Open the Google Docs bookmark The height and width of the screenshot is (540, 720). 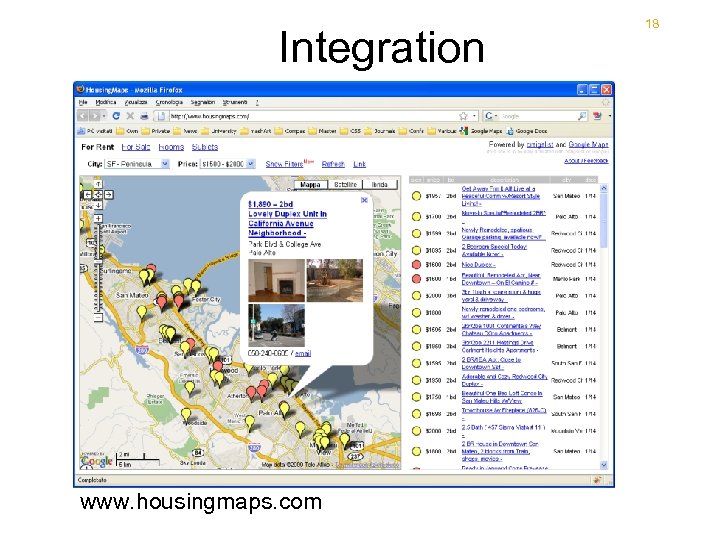[527, 131]
